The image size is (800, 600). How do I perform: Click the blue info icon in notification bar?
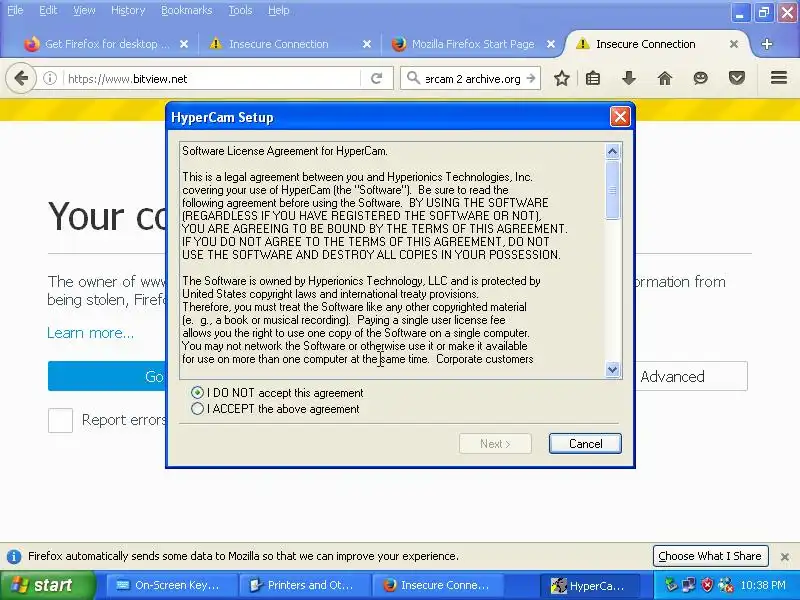[14, 556]
